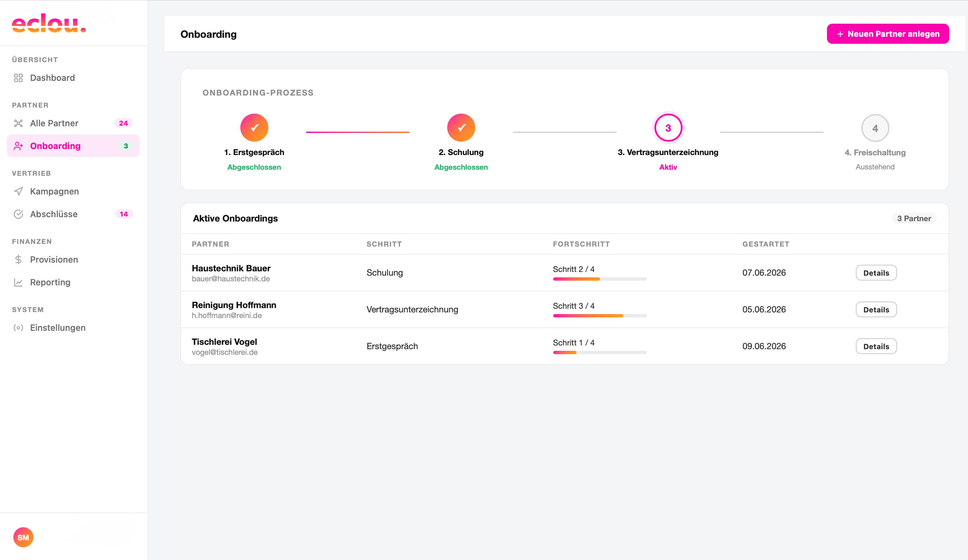Screen dimensions: 968x560
Task: Click the Kampagnen paper plane icon
Action: click(x=18, y=191)
